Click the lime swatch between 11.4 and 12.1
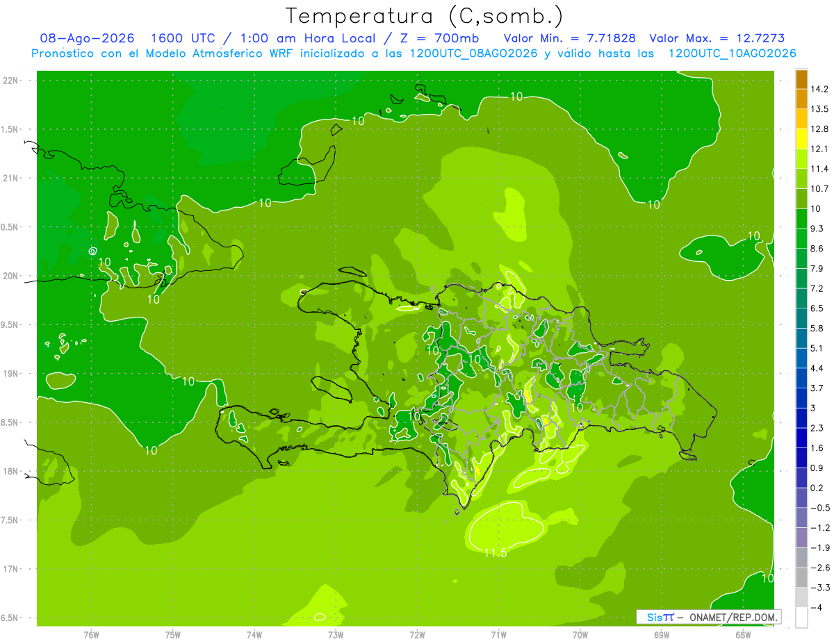This screenshot has width=834, height=644. coord(801,158)
